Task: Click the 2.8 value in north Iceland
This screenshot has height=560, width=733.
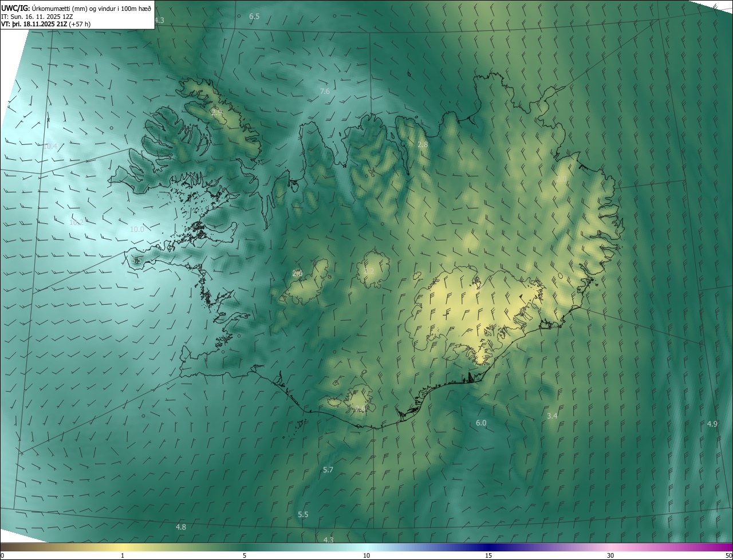Action: point(423,145)
